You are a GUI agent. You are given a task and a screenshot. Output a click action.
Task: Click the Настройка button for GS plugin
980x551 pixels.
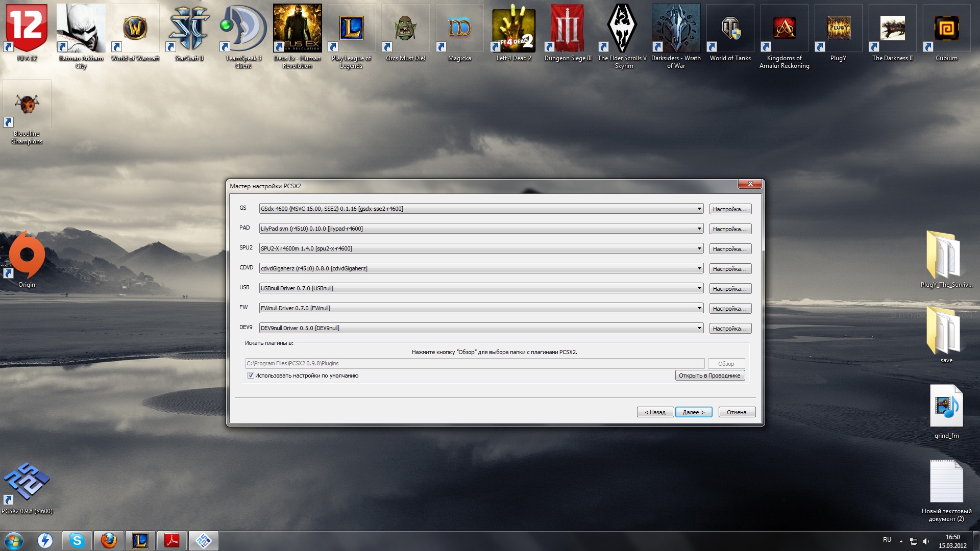[x=730, y=209]
